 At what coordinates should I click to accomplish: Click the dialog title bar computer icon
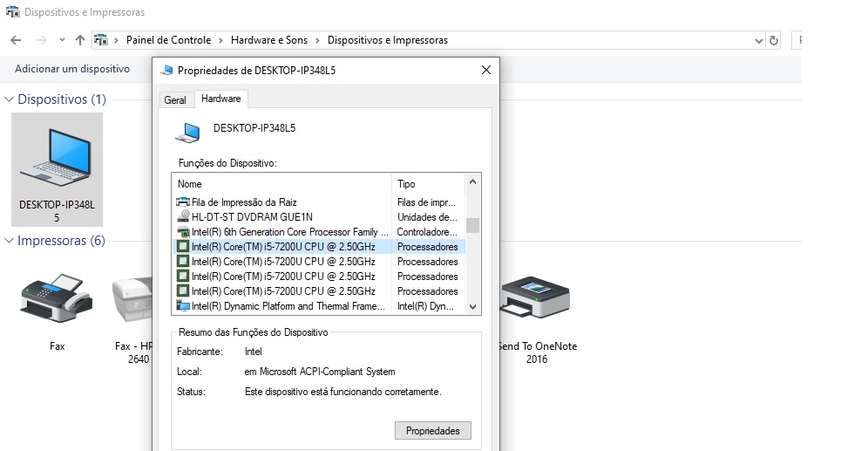[166, 71]
